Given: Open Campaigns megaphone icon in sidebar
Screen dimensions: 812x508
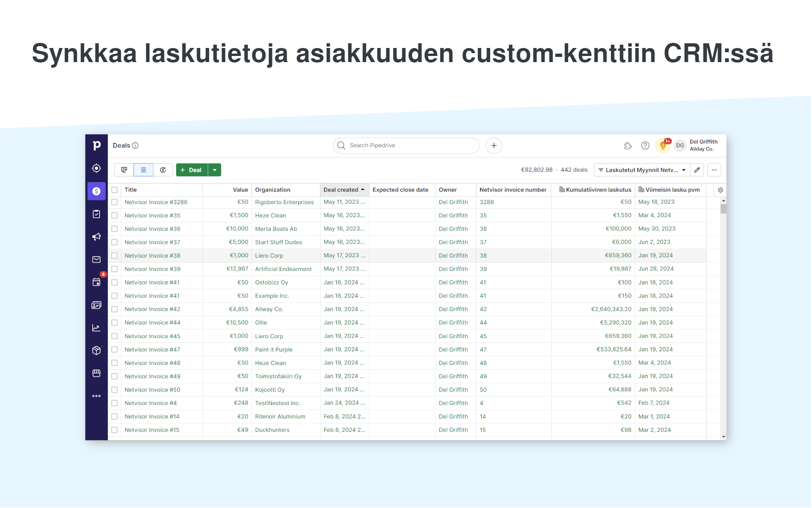Looking at the screenshot, I should click(x=96, y=237).
